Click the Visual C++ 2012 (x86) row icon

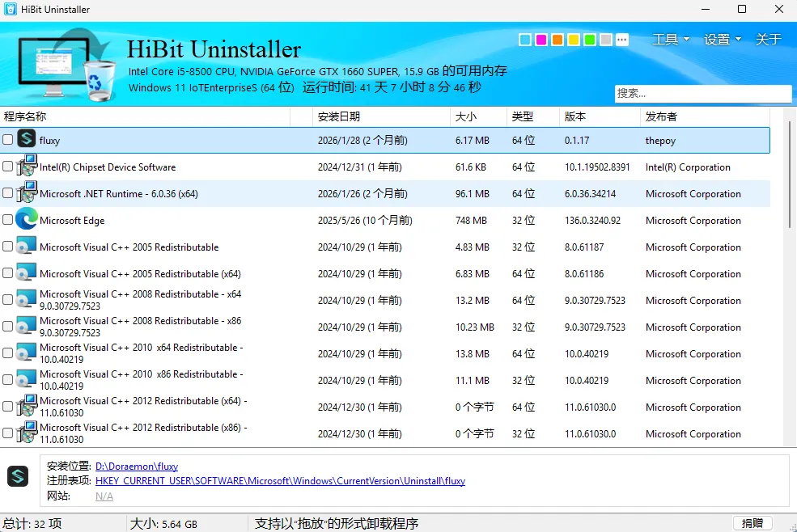[27, 432]
